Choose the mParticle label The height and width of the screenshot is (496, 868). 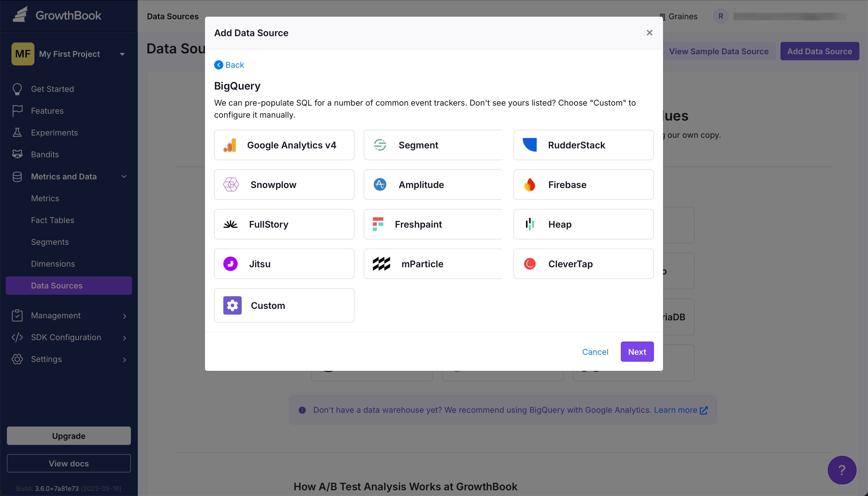pos(422,264)
